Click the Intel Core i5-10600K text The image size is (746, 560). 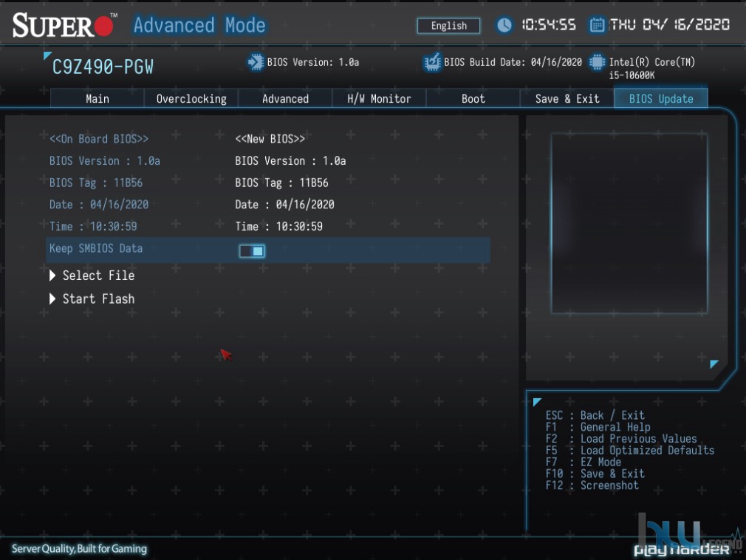point(651,68)
